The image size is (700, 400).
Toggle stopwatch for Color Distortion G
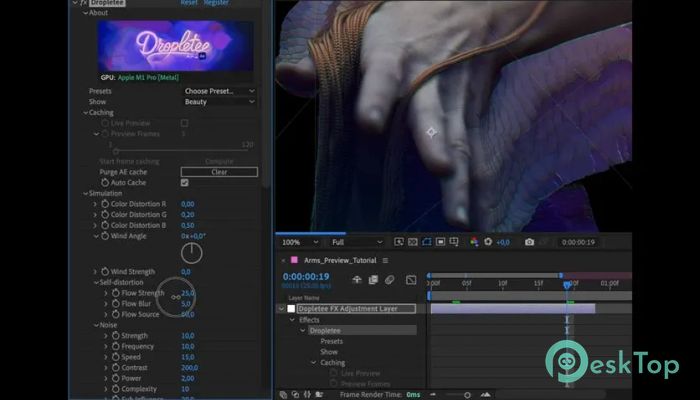(105, 214)
